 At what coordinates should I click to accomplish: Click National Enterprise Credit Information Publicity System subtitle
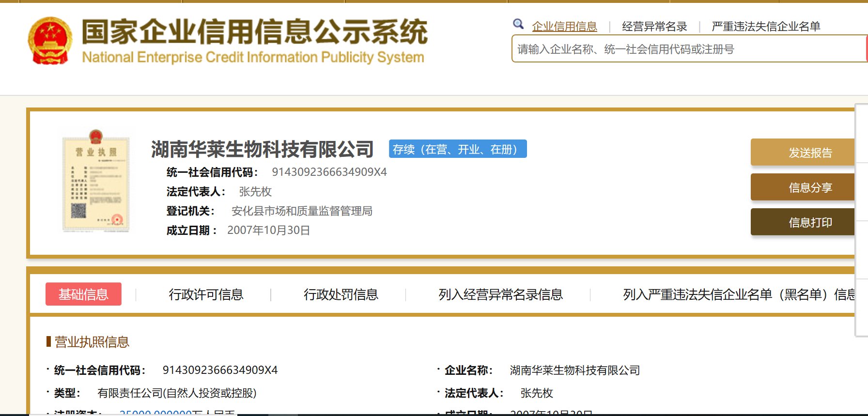(253, 57)
